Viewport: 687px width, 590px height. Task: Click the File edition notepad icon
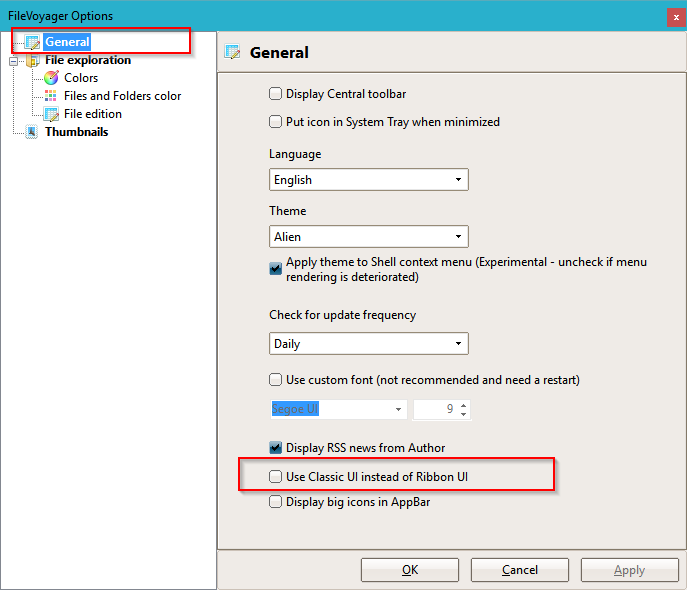pos(51,114)
